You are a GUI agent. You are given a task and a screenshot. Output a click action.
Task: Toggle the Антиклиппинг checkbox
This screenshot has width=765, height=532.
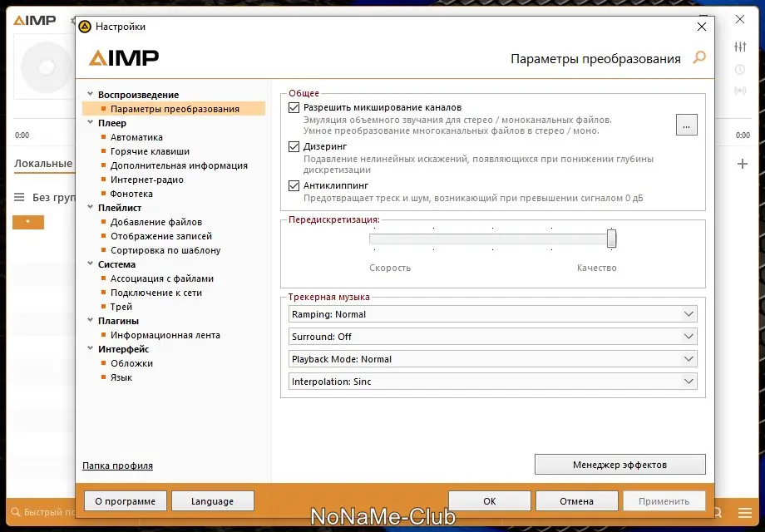tap(294, 186)
